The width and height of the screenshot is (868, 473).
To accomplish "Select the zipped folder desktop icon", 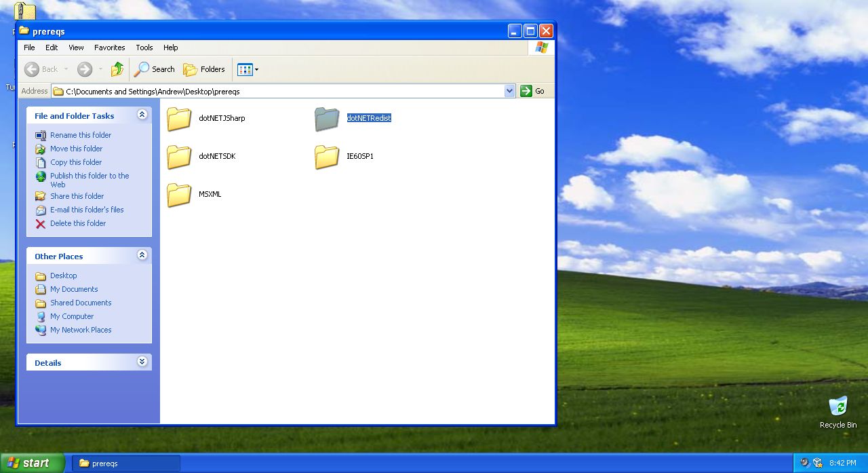I will [x=24, y=12].
